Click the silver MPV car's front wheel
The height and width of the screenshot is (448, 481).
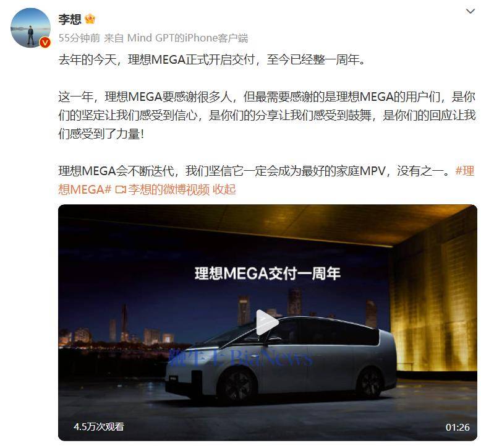point(237,384)
